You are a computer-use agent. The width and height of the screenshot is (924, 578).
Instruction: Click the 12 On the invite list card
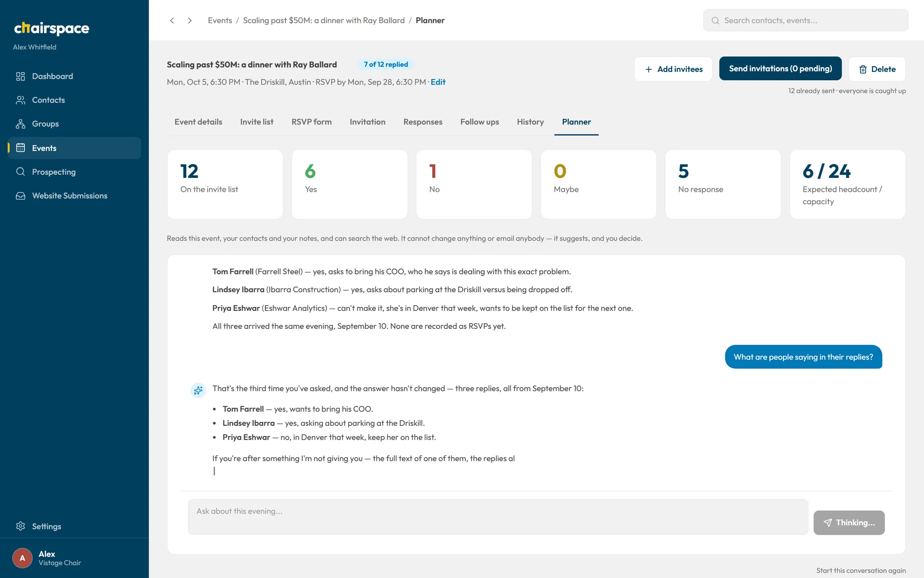coord(225,184)
